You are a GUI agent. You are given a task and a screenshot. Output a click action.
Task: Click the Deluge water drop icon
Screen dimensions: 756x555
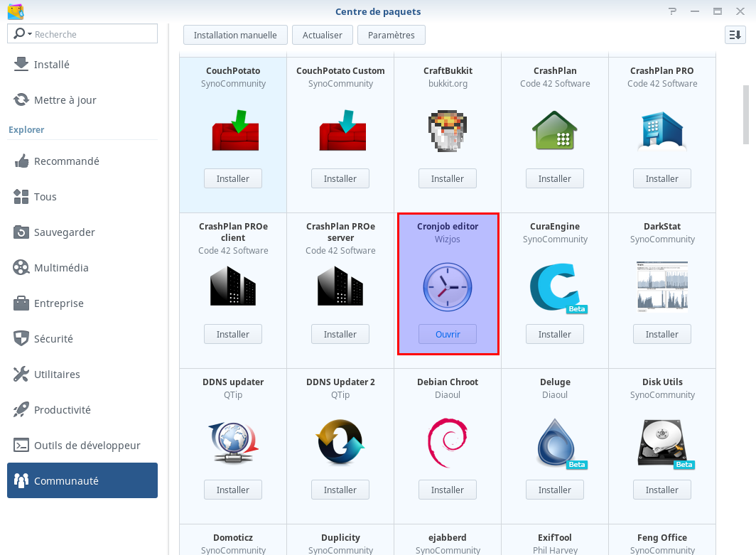tap(556, 443)
